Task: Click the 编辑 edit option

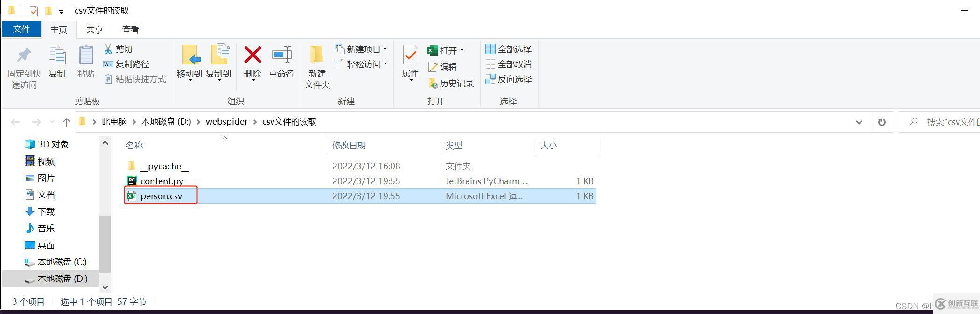Action: (x=442, y=67)
